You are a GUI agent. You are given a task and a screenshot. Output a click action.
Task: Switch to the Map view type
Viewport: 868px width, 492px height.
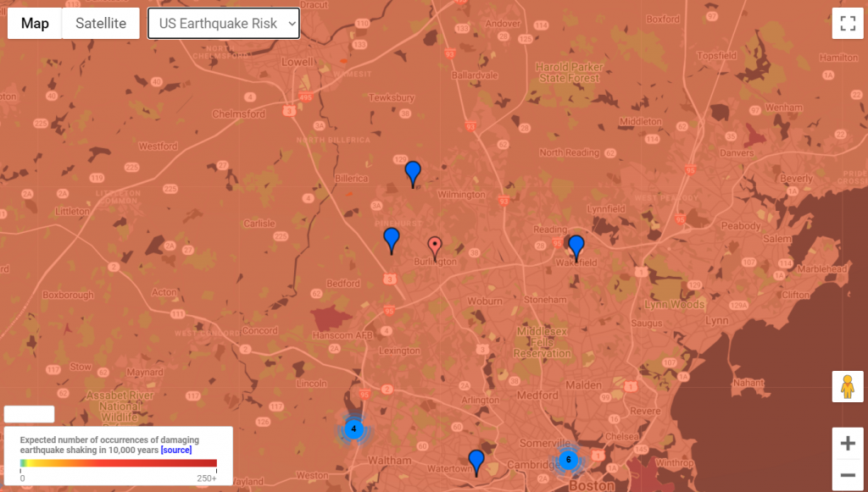click(35, 24)
